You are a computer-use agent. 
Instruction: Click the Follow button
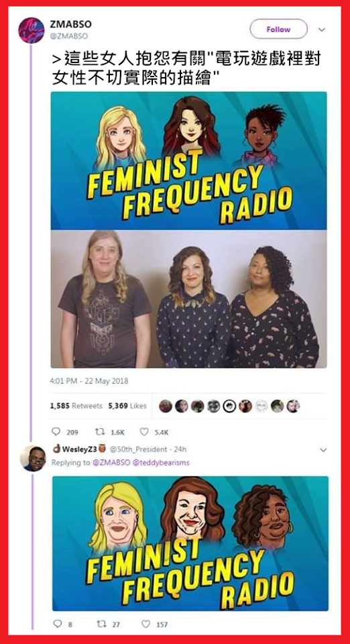pyautogui.click(x=278, y=29)
